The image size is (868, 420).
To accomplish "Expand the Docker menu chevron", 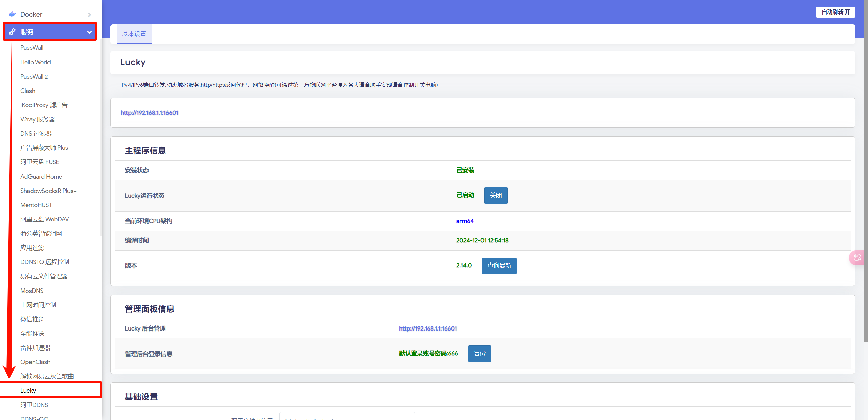I will (x=90, y=15).
